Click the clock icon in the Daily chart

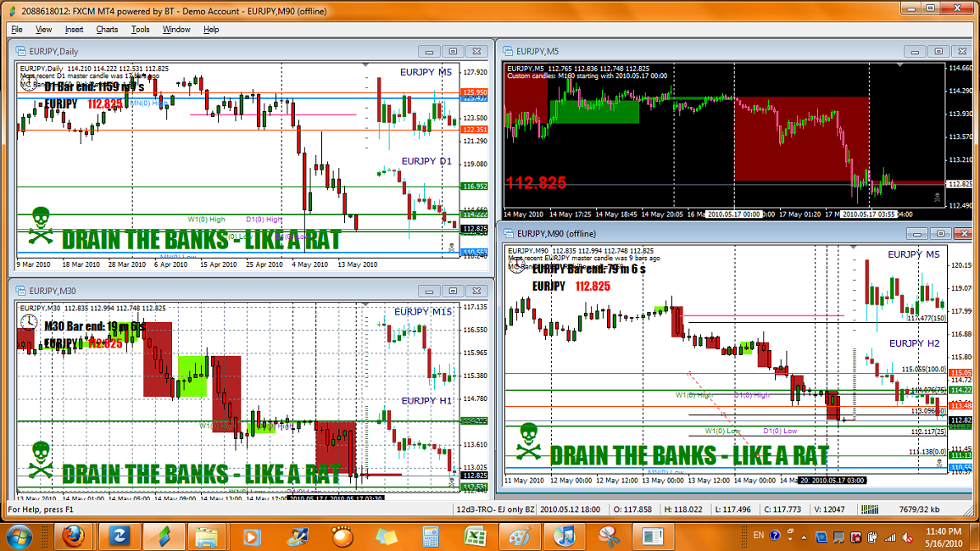(x=29, y=84)
